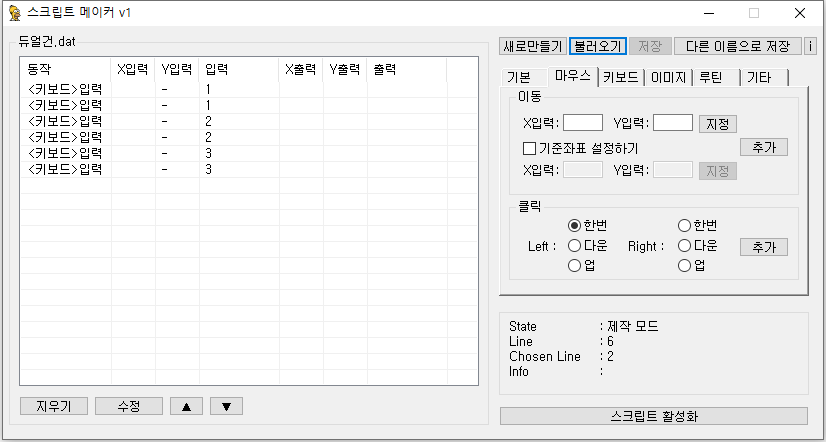Viewport: 826px width, 442px height.
Task: Click the enabled 지정 button beside Y입력
Action: (717, 124)
